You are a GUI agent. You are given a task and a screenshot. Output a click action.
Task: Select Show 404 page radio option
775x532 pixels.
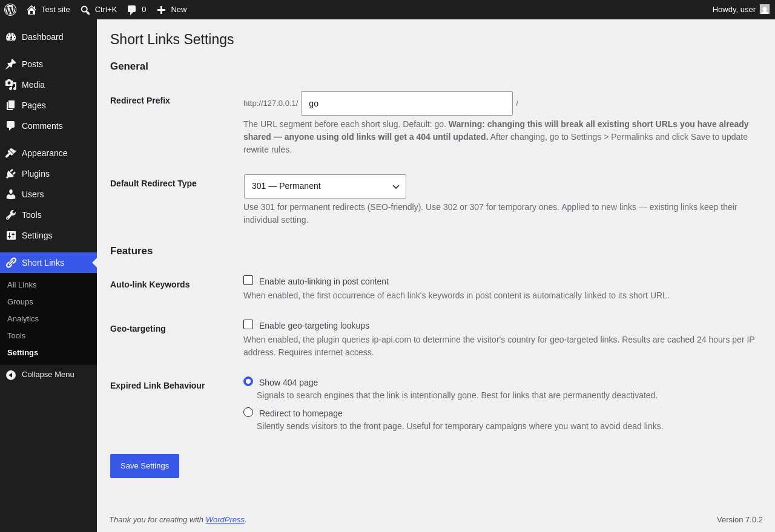248,381
